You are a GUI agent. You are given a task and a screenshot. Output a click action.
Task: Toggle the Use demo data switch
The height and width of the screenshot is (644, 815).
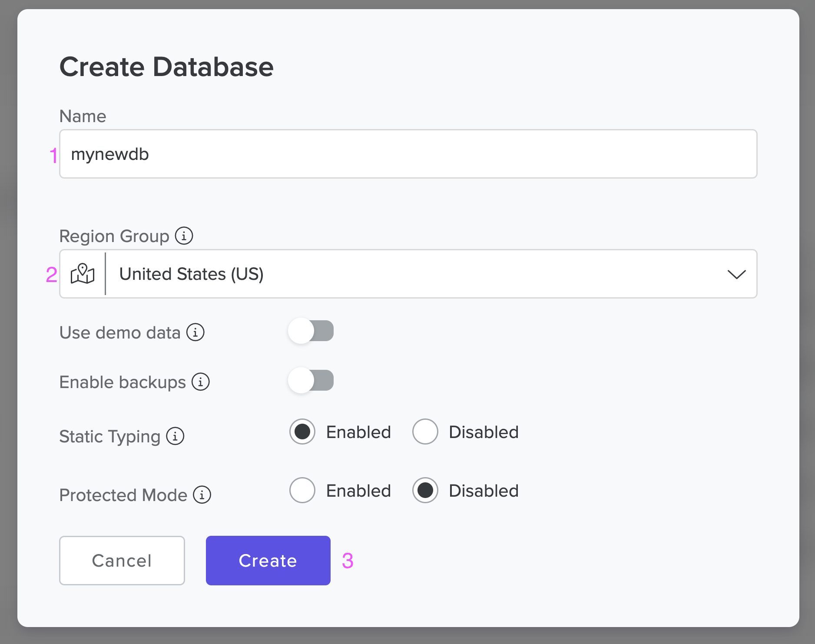(311, 331)
